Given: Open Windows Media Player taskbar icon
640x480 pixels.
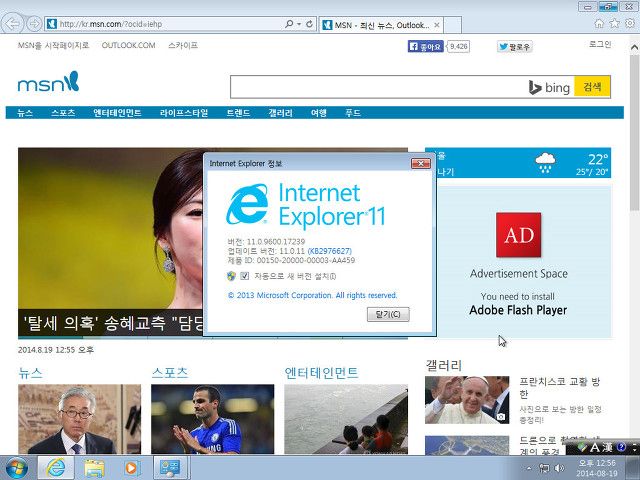Looking at the screenshot, I should 131,468.
